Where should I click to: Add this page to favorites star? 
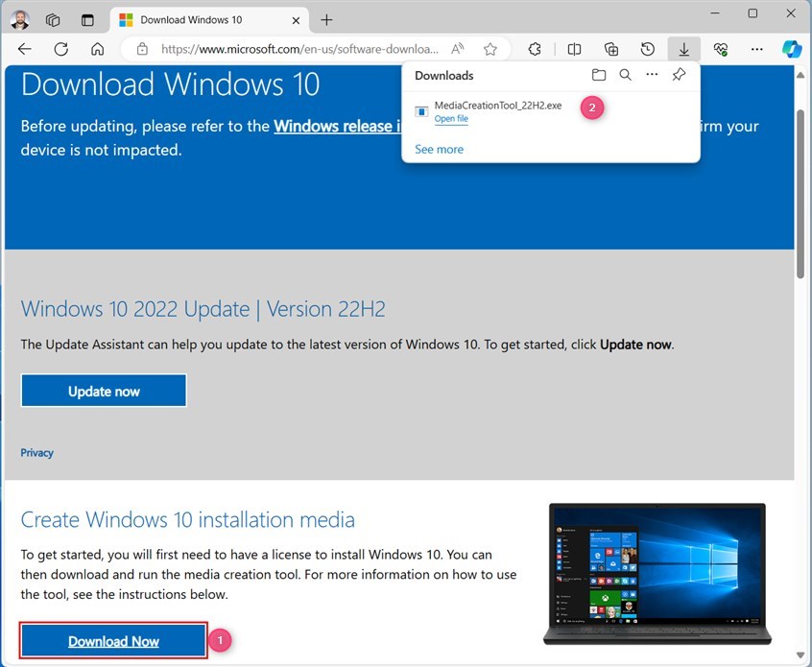490,49
